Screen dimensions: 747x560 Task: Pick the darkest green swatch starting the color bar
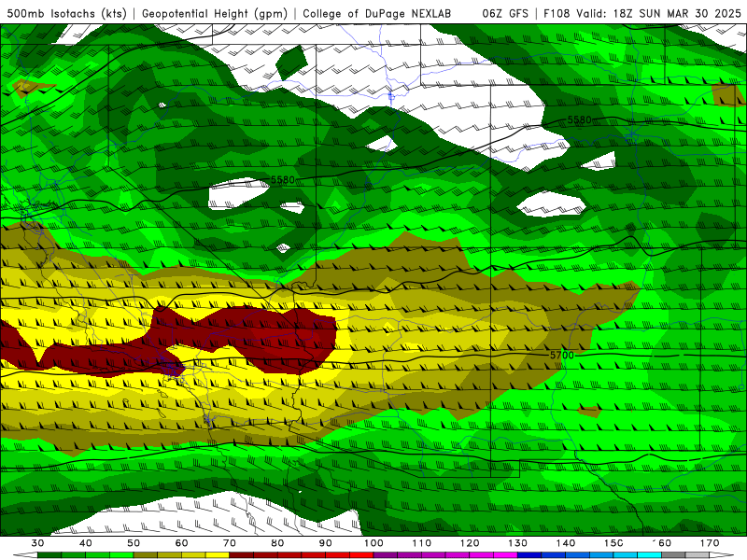[x=49, y=555]
